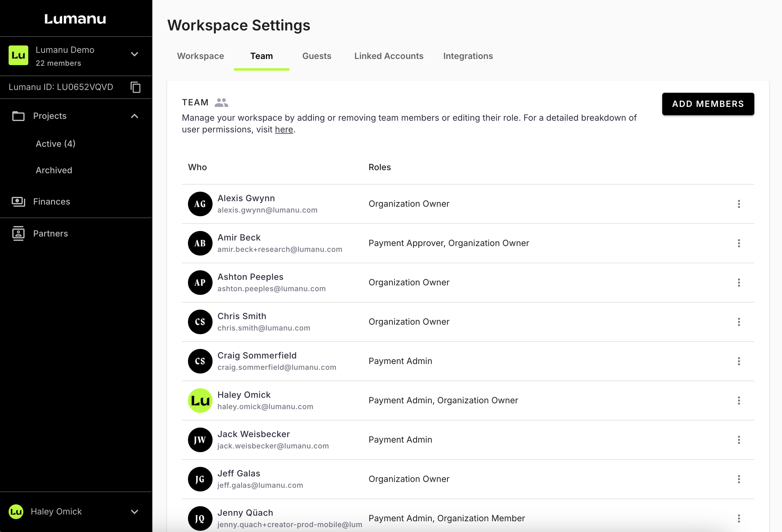The width and height of the screenshot is (782, 532).
Task: Click Jack Weisbecker's avatar thumbnail
Action: pyautogui.click(x=200, y=440)
